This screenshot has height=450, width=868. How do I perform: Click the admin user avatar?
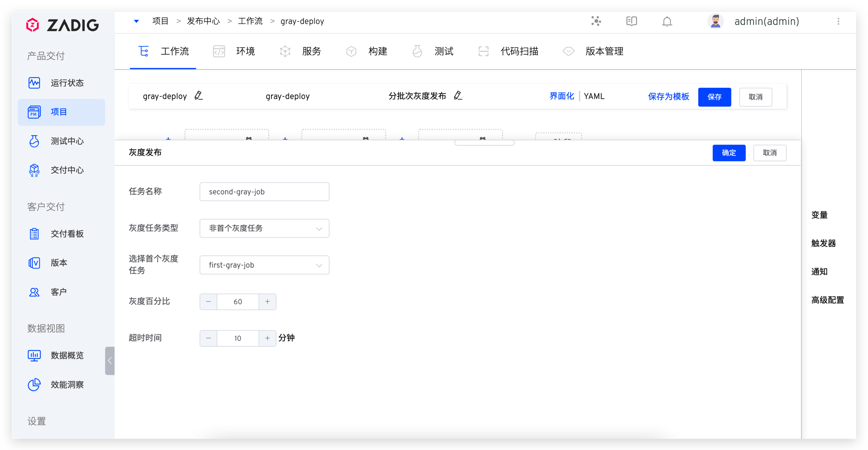[715, 21]
